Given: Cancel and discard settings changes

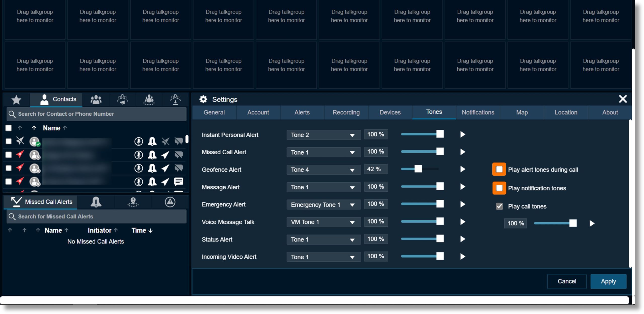Looking at the screenshot, I should pos(567,281).
